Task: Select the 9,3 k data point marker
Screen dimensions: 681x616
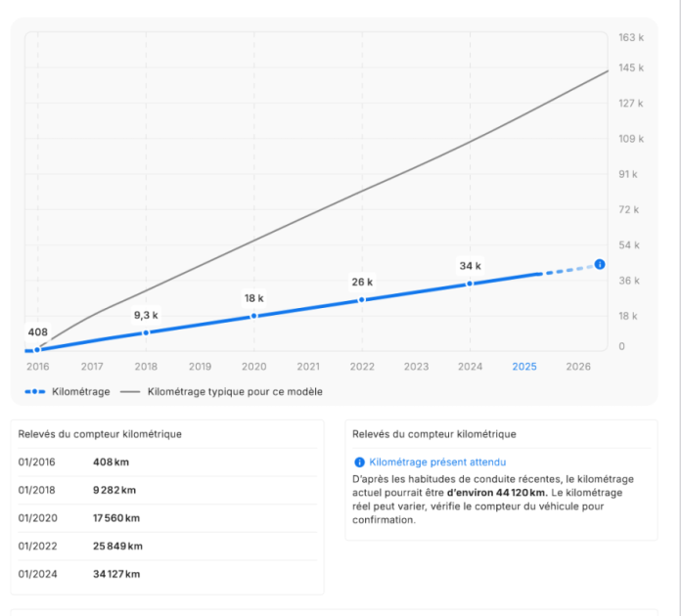Action: [x=146, y=332]
